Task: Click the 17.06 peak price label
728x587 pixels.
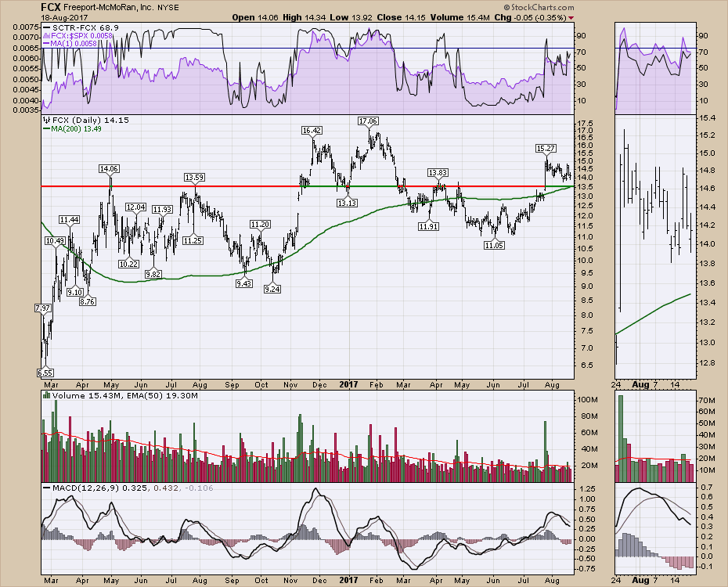Action: pyautogui.click(x=368, y=121)
